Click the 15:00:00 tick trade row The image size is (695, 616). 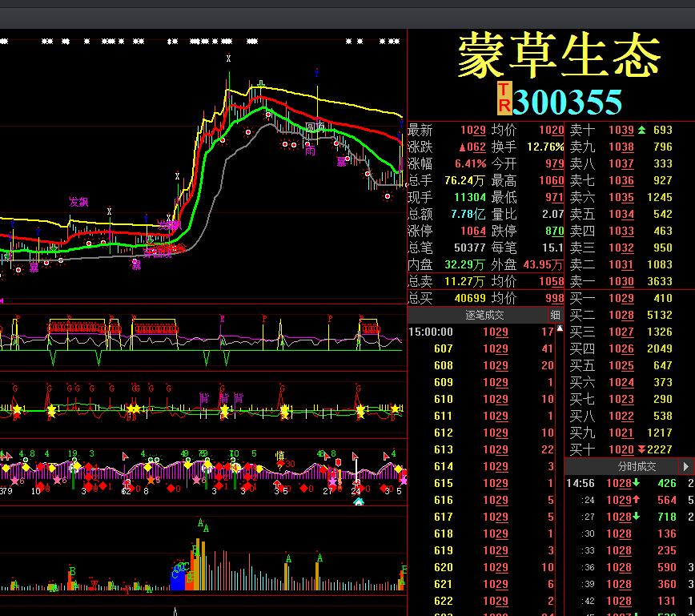(x=481, y=332)
